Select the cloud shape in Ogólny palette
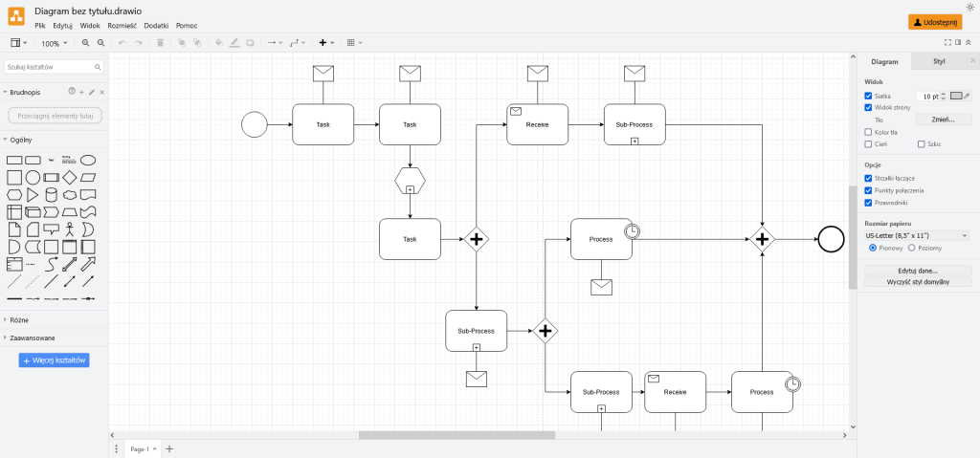 (x=69, y=195)
